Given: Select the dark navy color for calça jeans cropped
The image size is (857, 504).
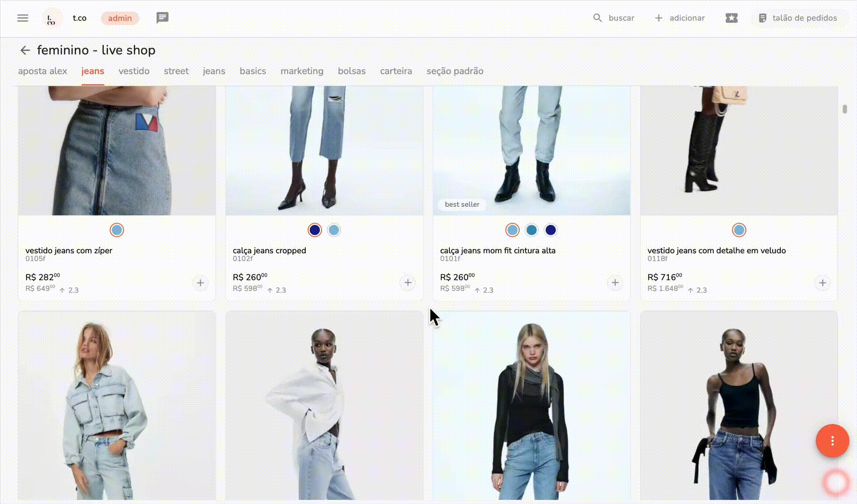Looking at the screenshot, I should 315,230.
